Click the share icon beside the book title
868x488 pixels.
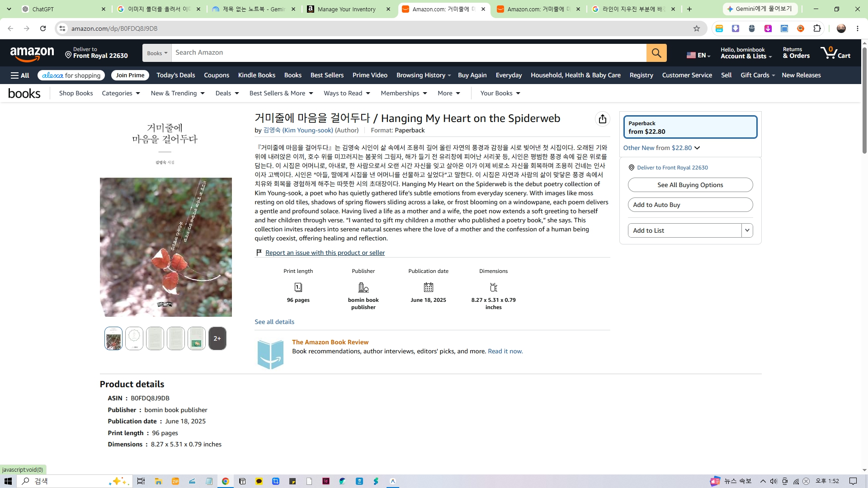602,119
